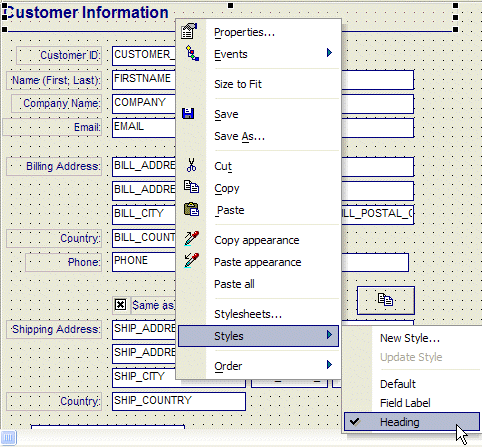Click the Save floppy disk icon

[x=188, y=113]
